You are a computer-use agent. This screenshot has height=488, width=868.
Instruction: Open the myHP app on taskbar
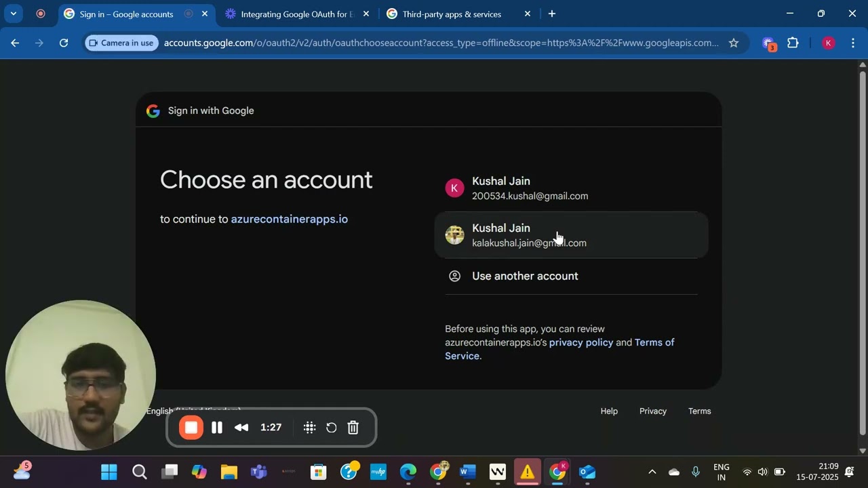(x=378, y=472)
